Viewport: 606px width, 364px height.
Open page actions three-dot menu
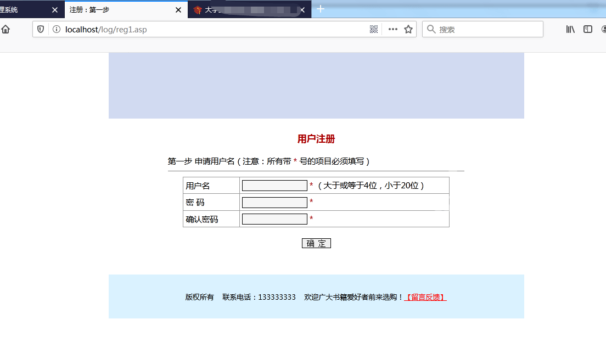pos(393,29)
